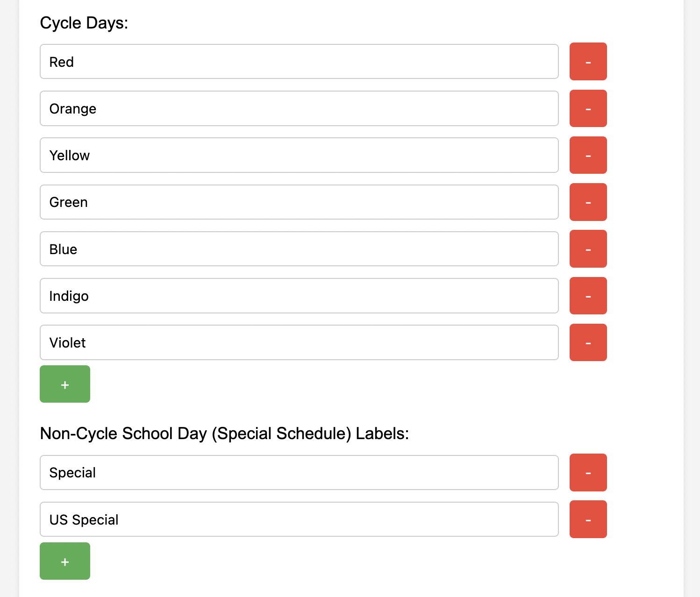This screenshot has width=700, height=597.
Task: Select the Green text box
Action: point(299,202)
